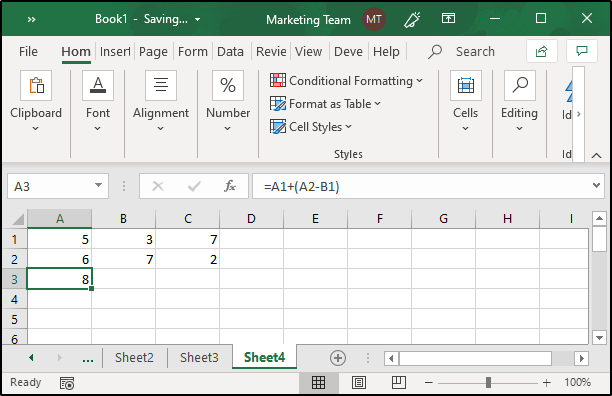The height and width of the screenshot is (396, 612).
Task: Click the Share icon button
Action: tap(541, 51)
